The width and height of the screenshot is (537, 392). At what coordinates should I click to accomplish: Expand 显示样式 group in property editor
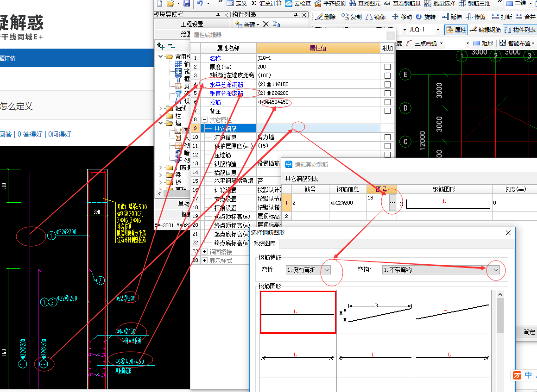(204, 261)
